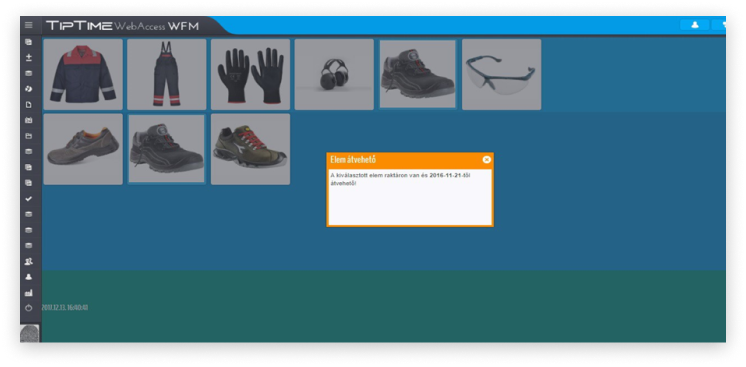Click the single user icon in the sidebar
Viewport: 746px width, 367px height.
(29, 277)
